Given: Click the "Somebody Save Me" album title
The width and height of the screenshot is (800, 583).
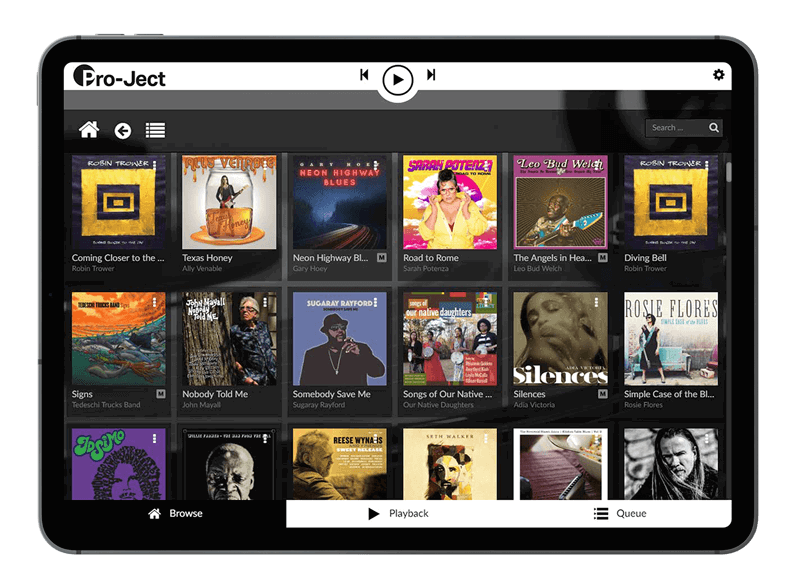Looking at the screenshot, I should 332,394.
